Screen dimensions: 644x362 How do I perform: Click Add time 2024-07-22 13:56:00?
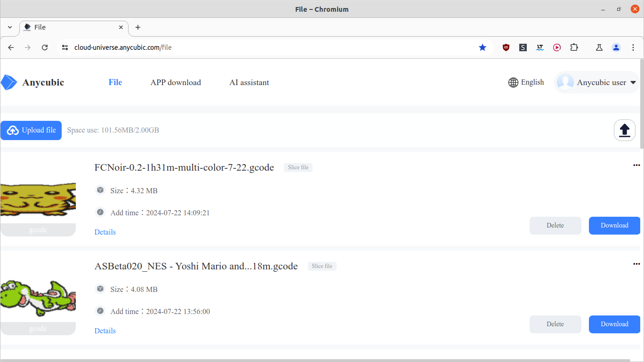pyautogui.click(x=160, y=312)
